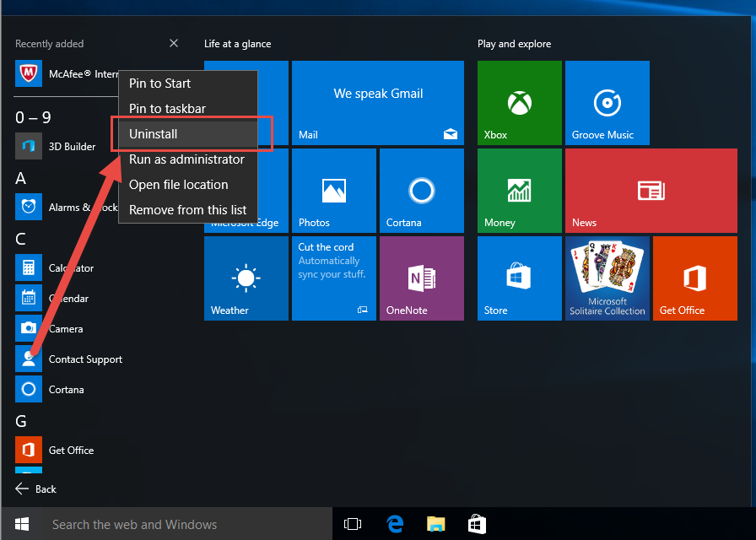Select Pin to taskbar menu entry
The width and height of the screenshot is (756, 540).
pyautogui.click(x=188, y=109)
